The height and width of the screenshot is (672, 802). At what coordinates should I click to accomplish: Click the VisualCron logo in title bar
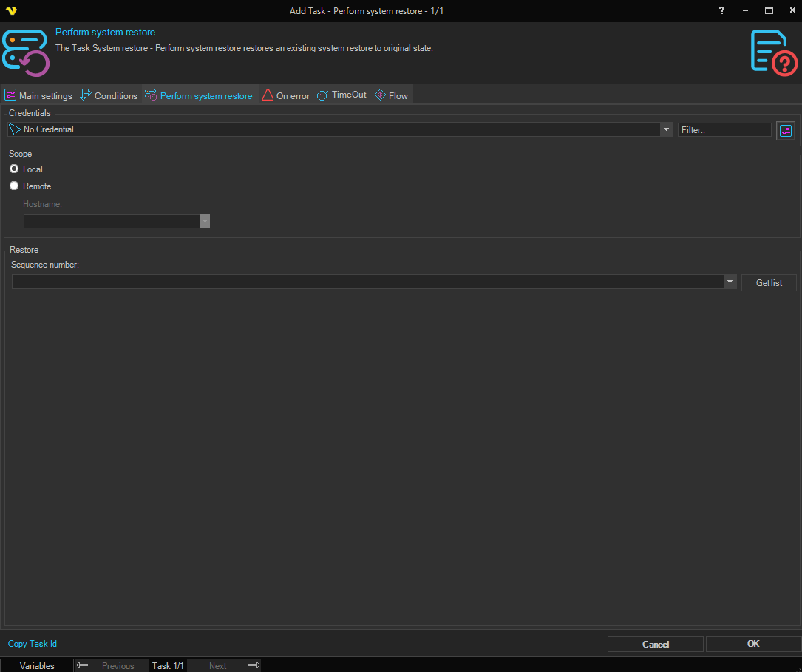pos(10,11)
